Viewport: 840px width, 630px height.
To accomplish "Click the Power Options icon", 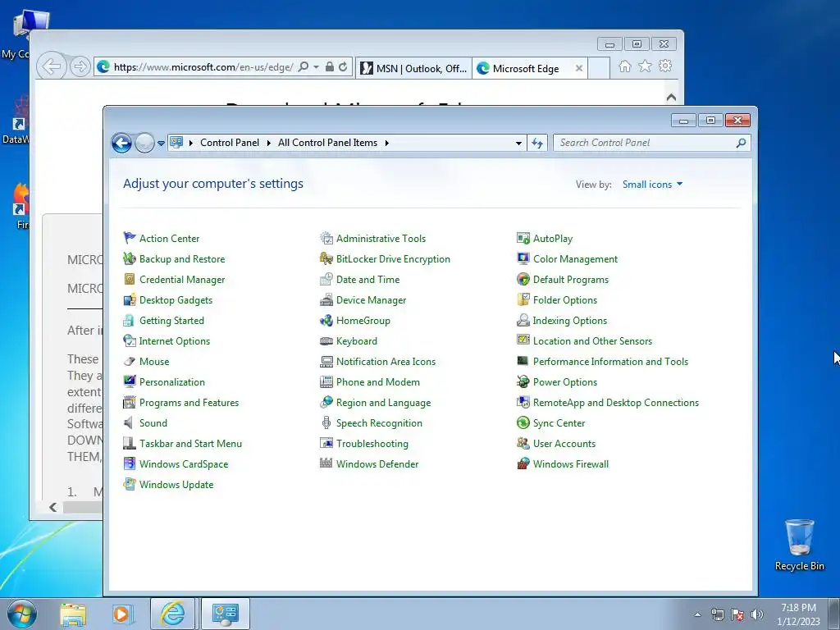I will point(523,382).
